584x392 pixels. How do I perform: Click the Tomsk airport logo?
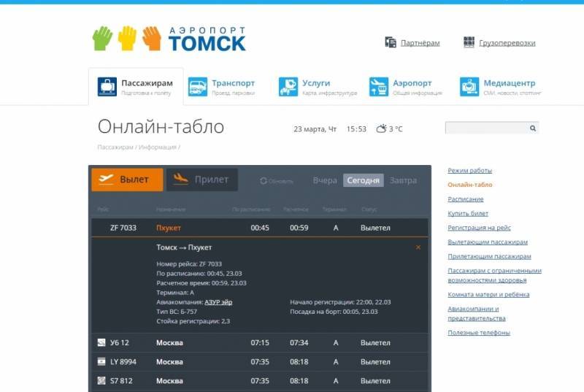click(169, 39)
